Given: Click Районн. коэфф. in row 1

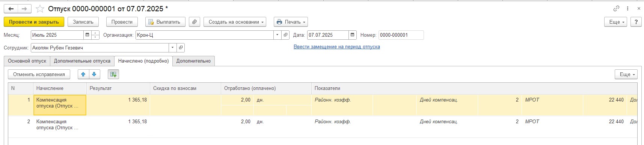Looking at the screenshot, I should 333,100.
